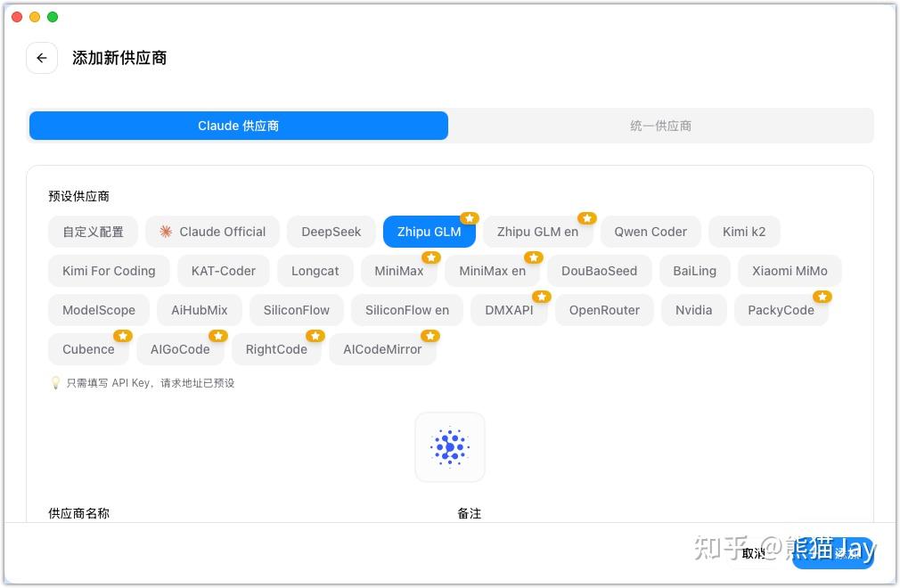Click the yellow macOS minimize button
The width and height of the screenshot is (900, 588).
pos(35,17)
